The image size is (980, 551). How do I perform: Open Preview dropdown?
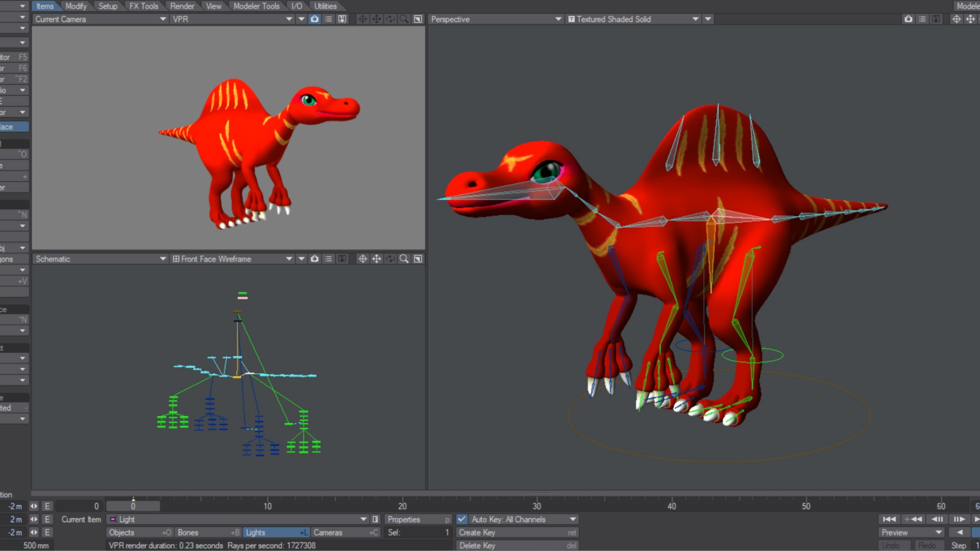click(x=912, y=532)
